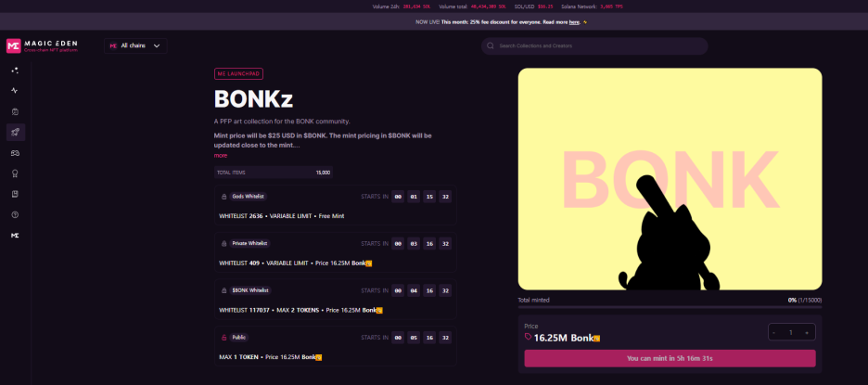Click the ME LAUNCHPAD badge
The image size is (868, 385).
tap(238, 73)
